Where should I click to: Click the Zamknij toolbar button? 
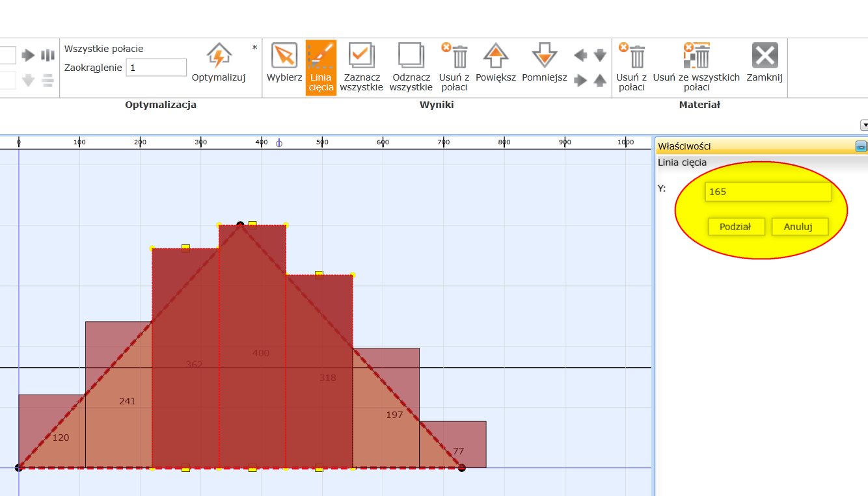[x=765, y=63]
